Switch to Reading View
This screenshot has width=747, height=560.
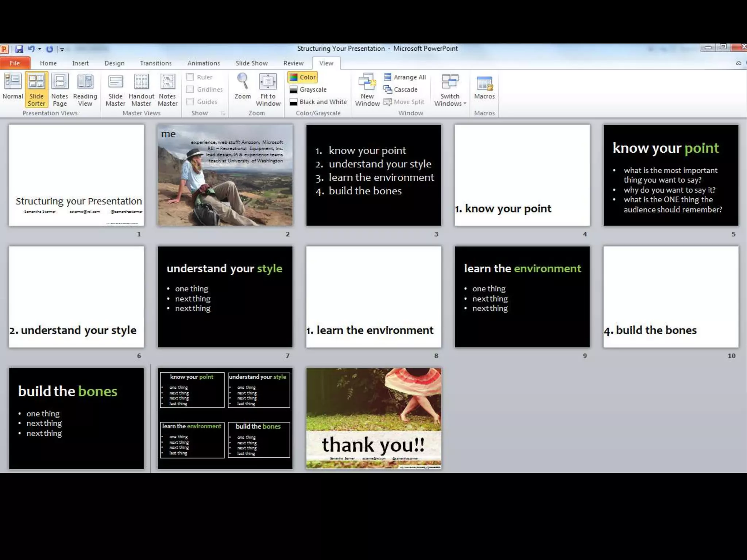(x=85, y=90)
